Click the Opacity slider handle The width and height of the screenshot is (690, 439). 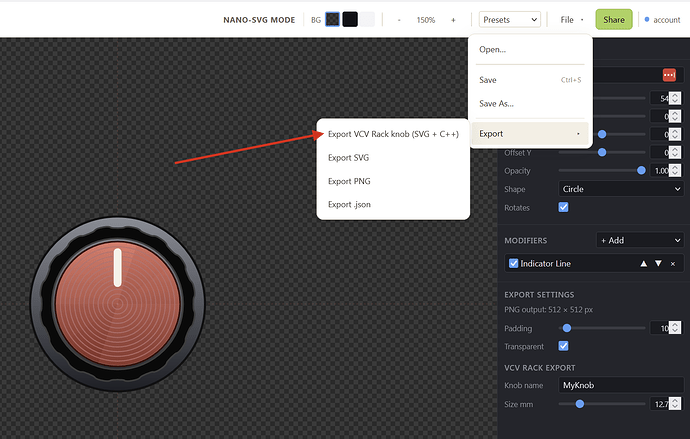(x=641, y=170)
